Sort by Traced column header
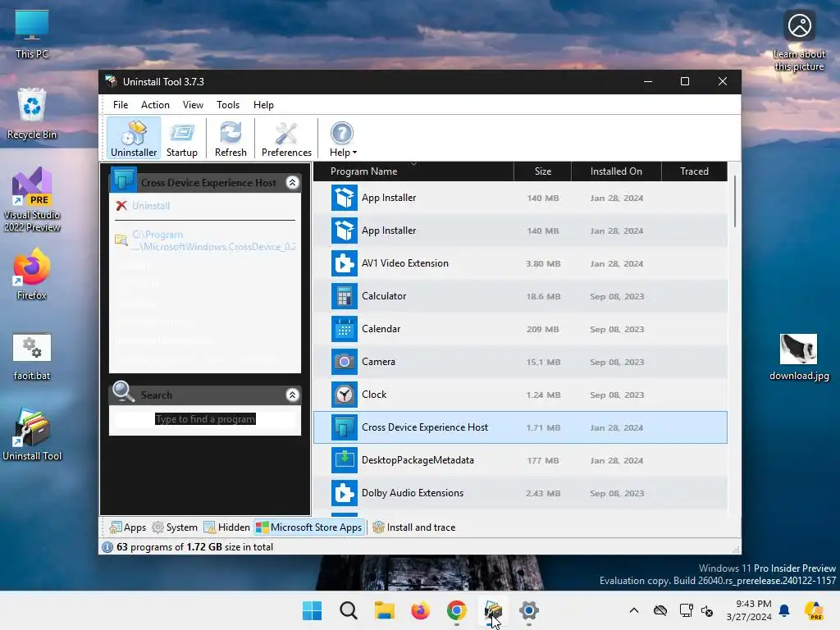This screenshot has height=630, width=840. point(694,171)
